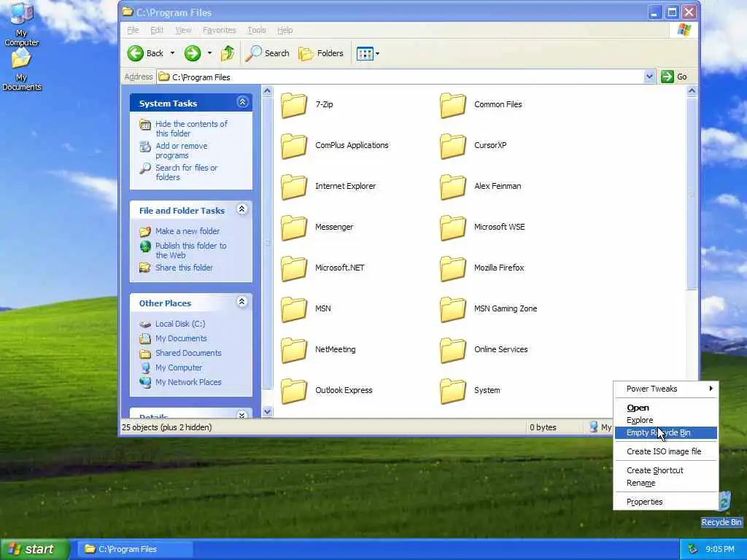The image size is (747, 560).
Task: Collapse the Other Places panel
Action: pos(242,301)
